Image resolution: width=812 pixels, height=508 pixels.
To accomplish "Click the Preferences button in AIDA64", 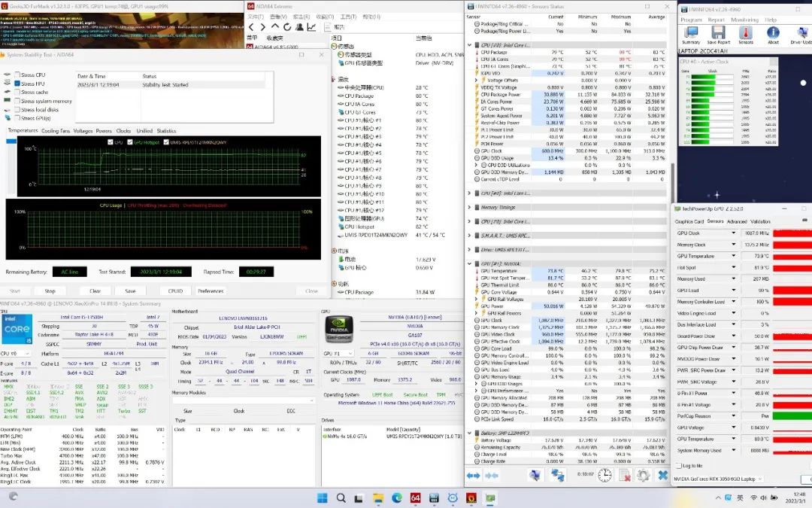I will [211, 291].
